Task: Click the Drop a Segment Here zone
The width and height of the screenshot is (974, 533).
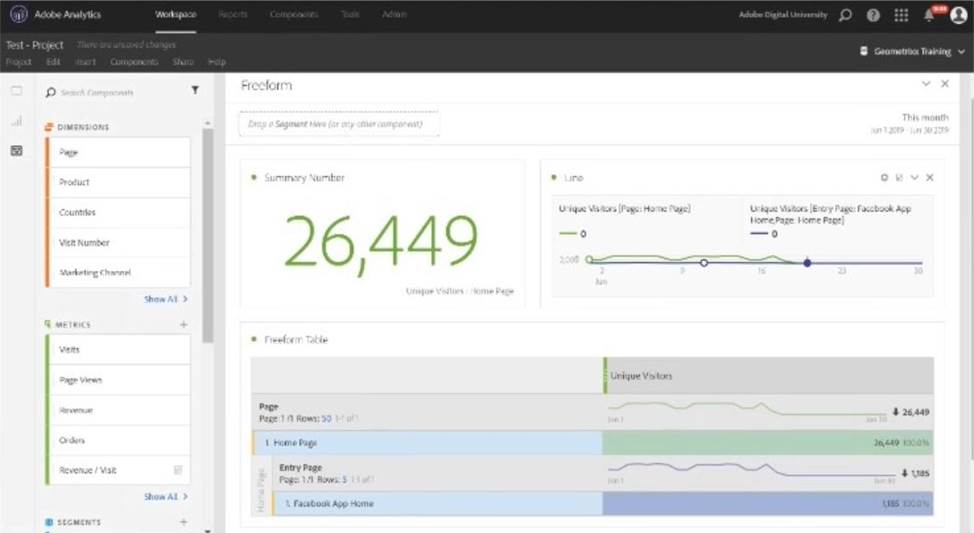Action: point(339,124)
